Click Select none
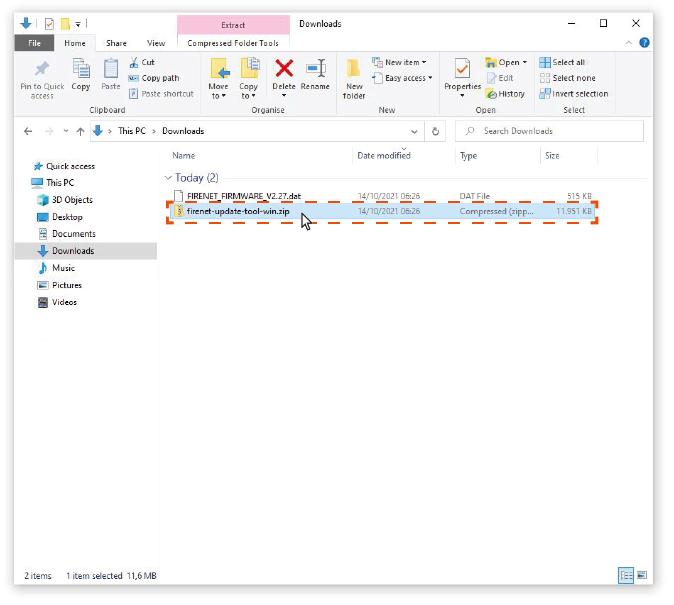The height and width of the screenshot is (605, 674). pos(567,78)
